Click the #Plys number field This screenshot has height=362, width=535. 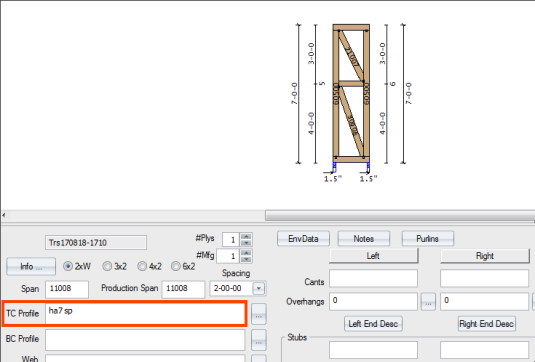(x=231, y=240)
